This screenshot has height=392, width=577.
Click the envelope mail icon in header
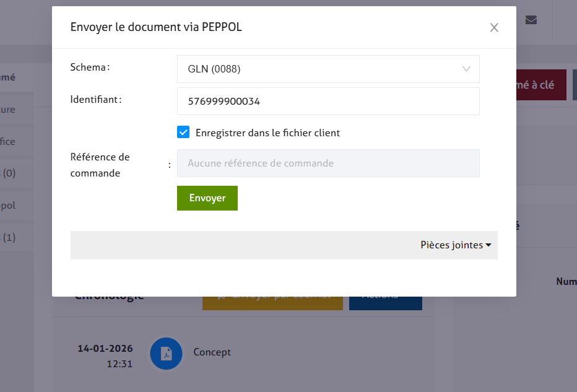click(531, 20)
